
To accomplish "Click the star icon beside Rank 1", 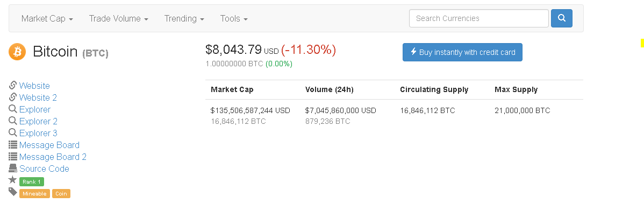I will (13, 180).
